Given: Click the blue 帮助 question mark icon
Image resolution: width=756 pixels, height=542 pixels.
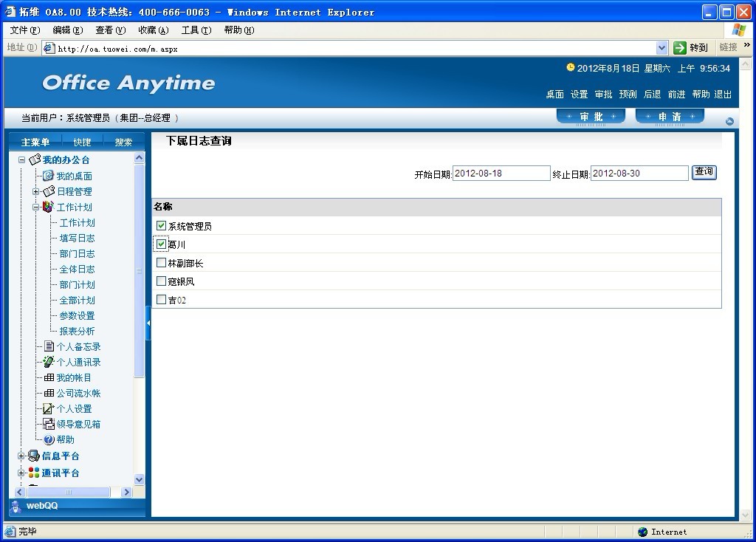Looking at the screenshot, I should [49, 439].
